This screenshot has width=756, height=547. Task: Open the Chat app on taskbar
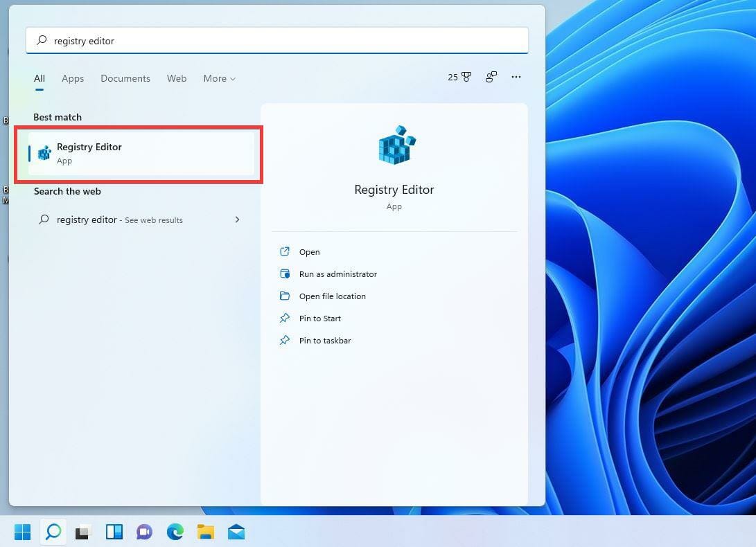click(144, 532)
